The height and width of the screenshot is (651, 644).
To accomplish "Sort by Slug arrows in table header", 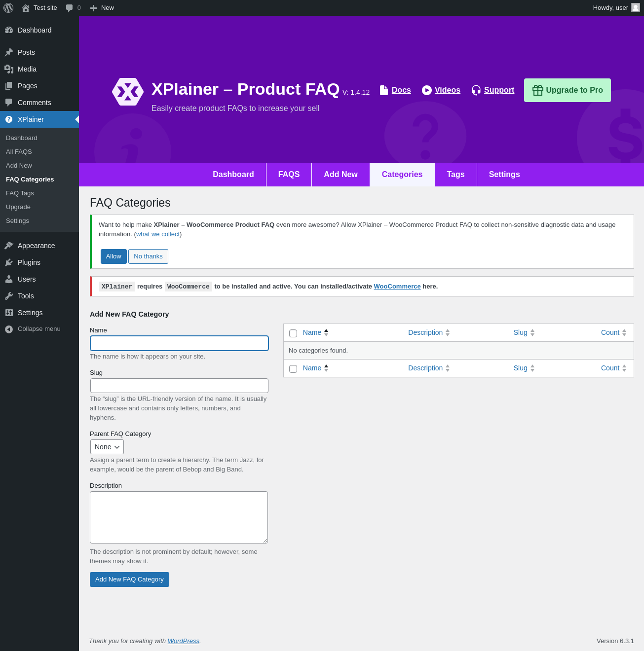I will click(x=532, y=333).
